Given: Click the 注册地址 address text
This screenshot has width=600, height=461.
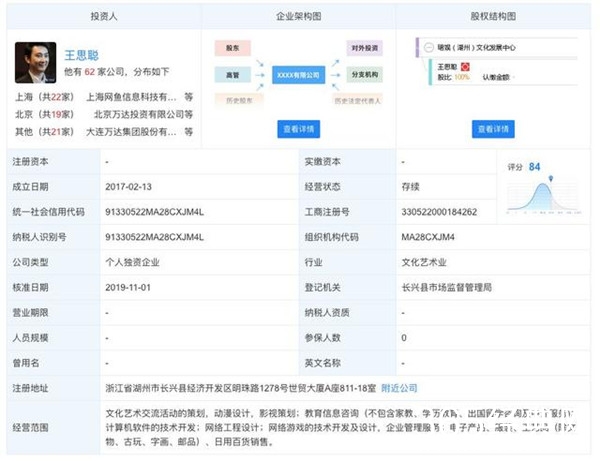Looking at the screenshot, I should click(241, 388).
